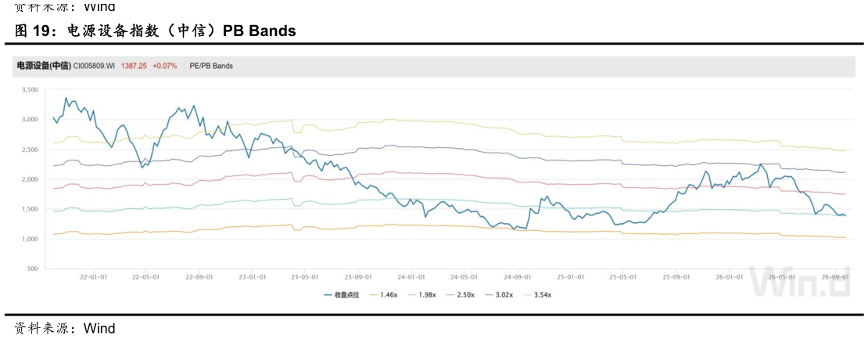The height and width of the screenshot is (339, 868).
Task: Toggle the 3.02x band legend entry
Action: (x=497, y=295)
